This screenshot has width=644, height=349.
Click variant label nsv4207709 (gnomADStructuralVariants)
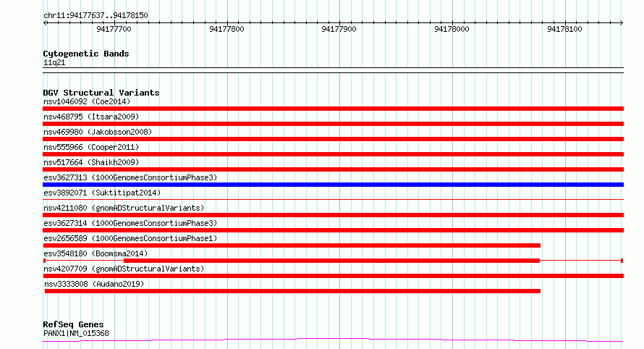coord(124,269)
